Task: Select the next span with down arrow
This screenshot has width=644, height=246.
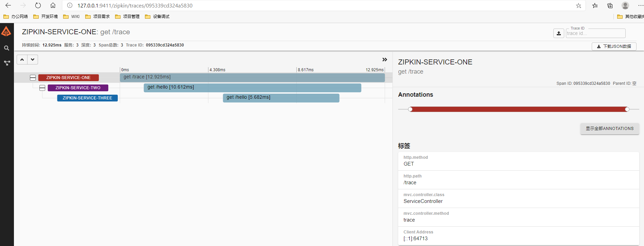Action: coord(33,60)
